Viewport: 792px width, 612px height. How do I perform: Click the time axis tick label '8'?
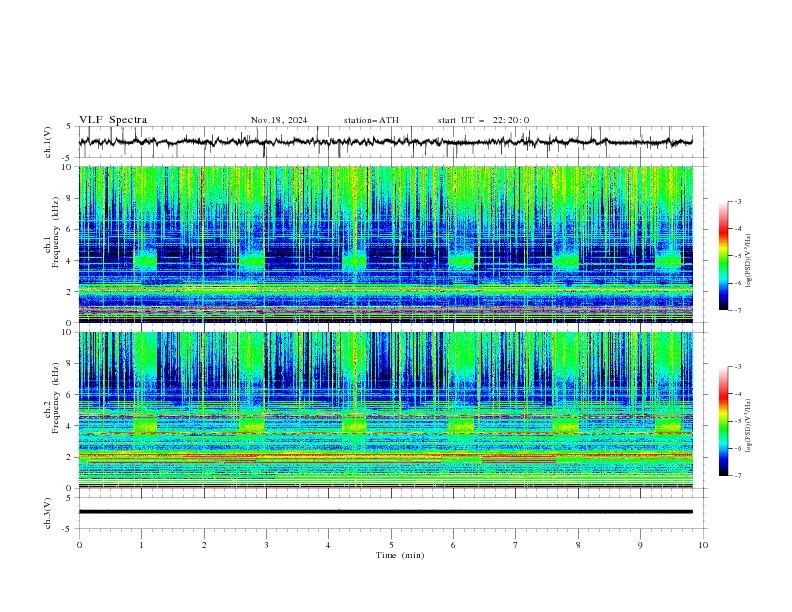(x=578, y=545)
